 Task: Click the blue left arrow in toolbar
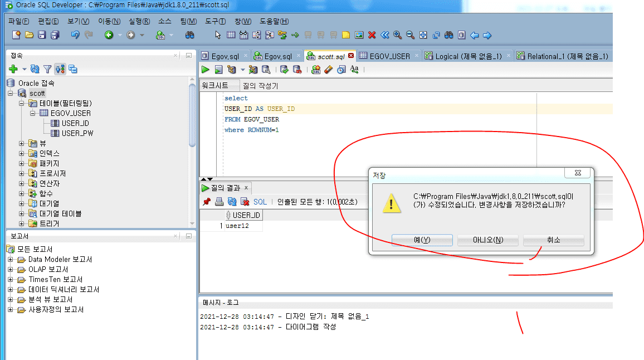pos(475,35)
